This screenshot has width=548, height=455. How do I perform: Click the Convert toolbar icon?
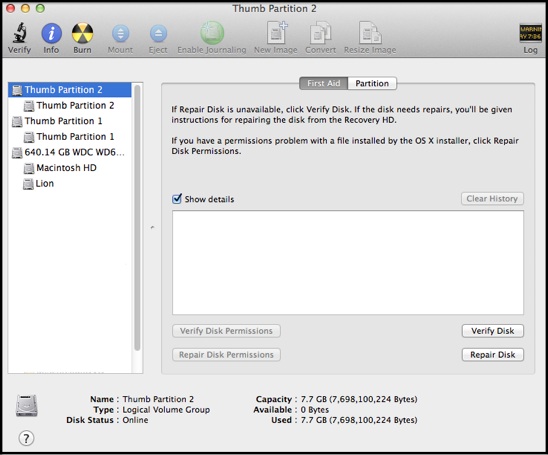(320, 33)
